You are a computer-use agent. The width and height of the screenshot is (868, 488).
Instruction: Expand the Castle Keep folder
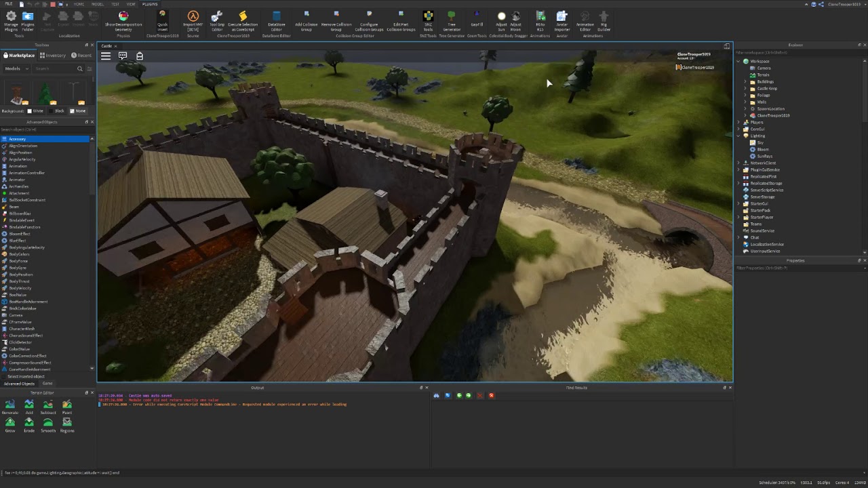pyautogui.click(x=745, y=88)
